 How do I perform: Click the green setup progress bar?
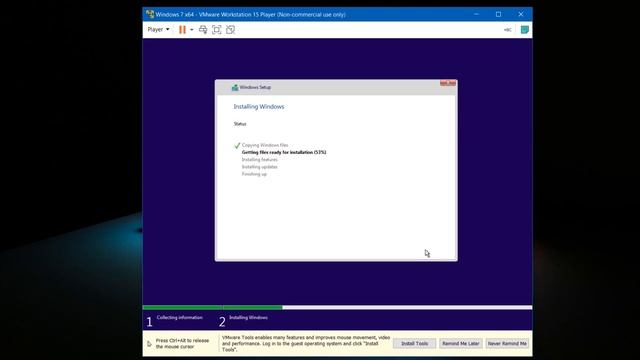point(212,307)
